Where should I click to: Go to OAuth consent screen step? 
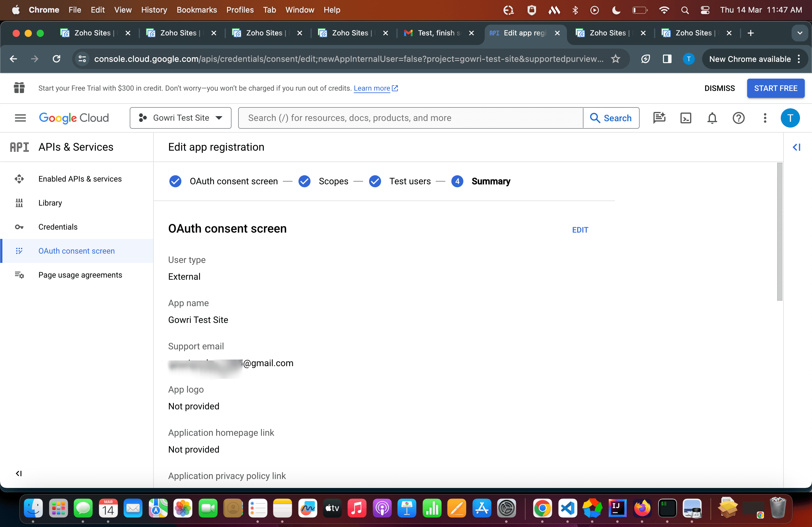click(x=233, y=181)
